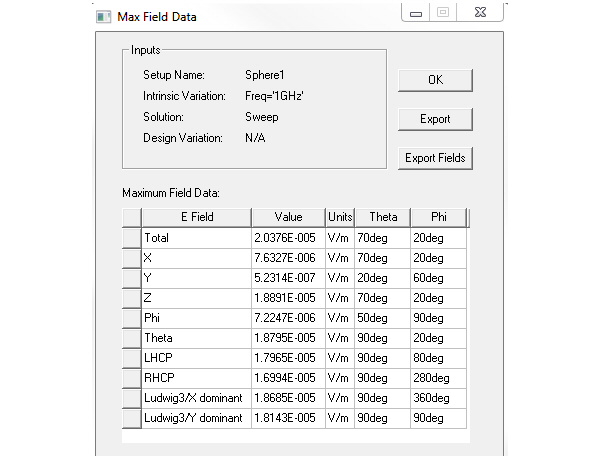Select the LHCP field row
Screen dimensions: 600x461
coord(294,358)
